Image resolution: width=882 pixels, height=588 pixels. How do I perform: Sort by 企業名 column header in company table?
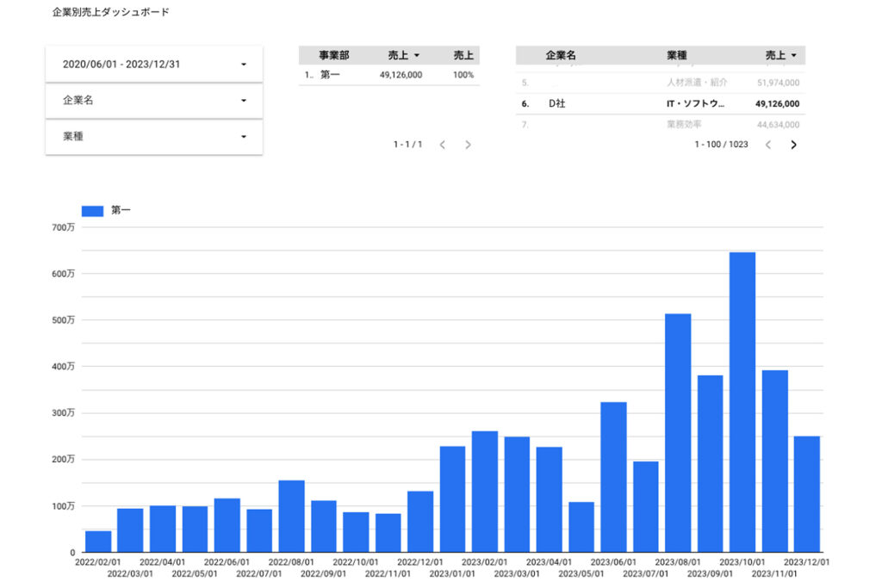point(561,55)
